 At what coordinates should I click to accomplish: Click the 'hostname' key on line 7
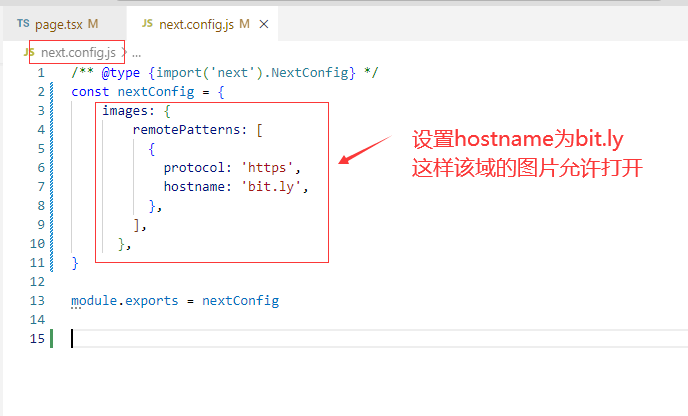(x=194, y=186)
